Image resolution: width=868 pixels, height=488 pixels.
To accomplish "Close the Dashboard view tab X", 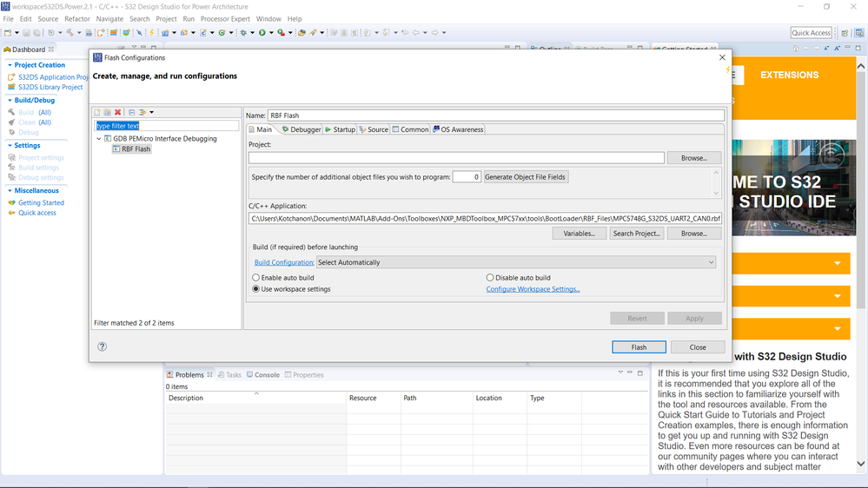I will point(51,49).
